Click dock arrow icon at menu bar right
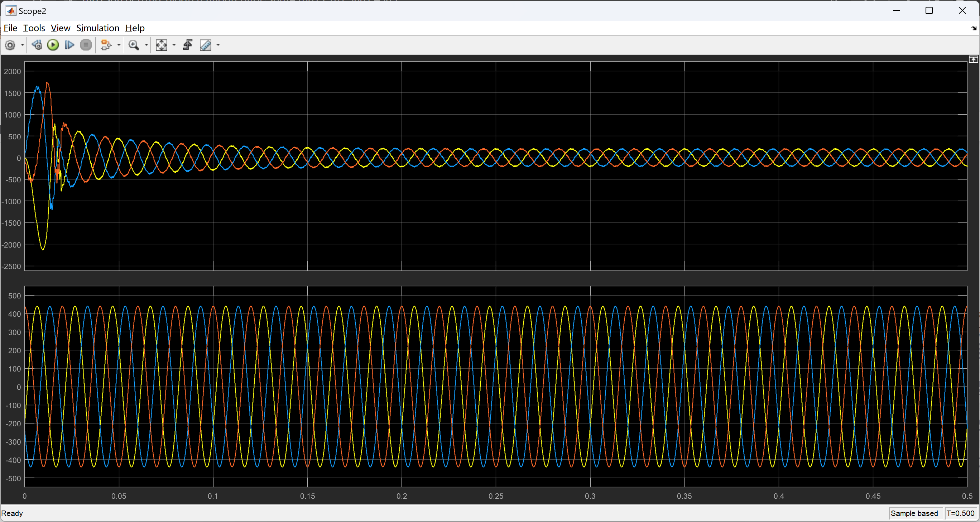Viewport: 980px width, 522px height. 974,28
